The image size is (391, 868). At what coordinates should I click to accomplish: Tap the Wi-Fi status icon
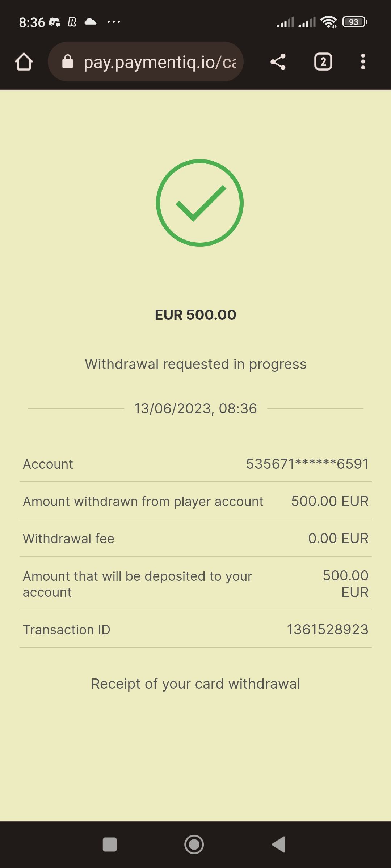pos(329,22)
